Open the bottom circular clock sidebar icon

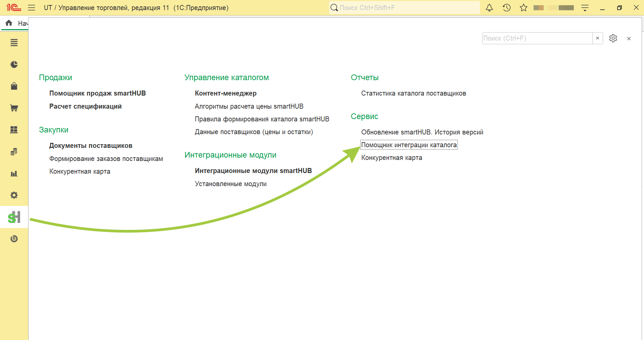click(14, 239)
